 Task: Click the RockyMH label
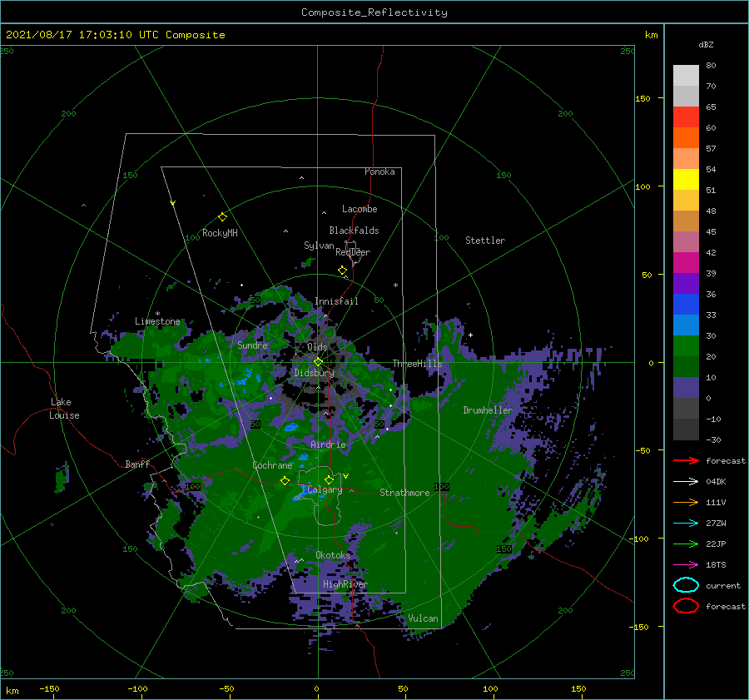(220, 233)
